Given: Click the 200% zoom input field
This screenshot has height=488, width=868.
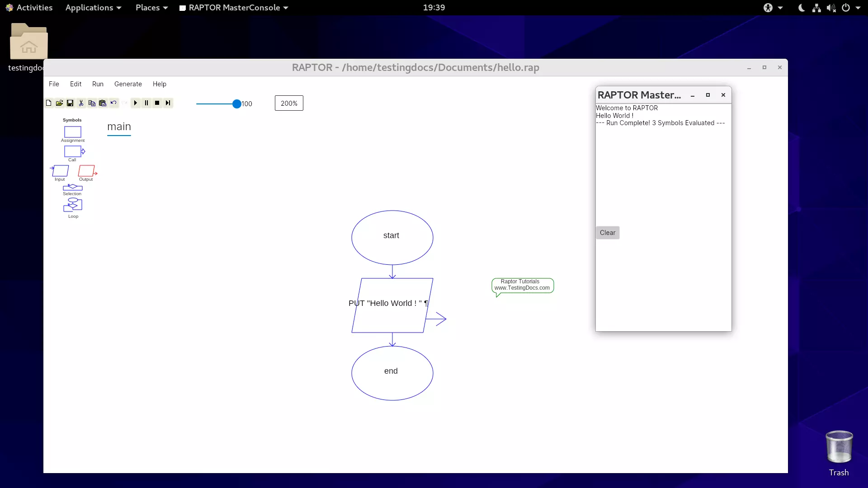Looking at the screenshot, I should 288,103.
